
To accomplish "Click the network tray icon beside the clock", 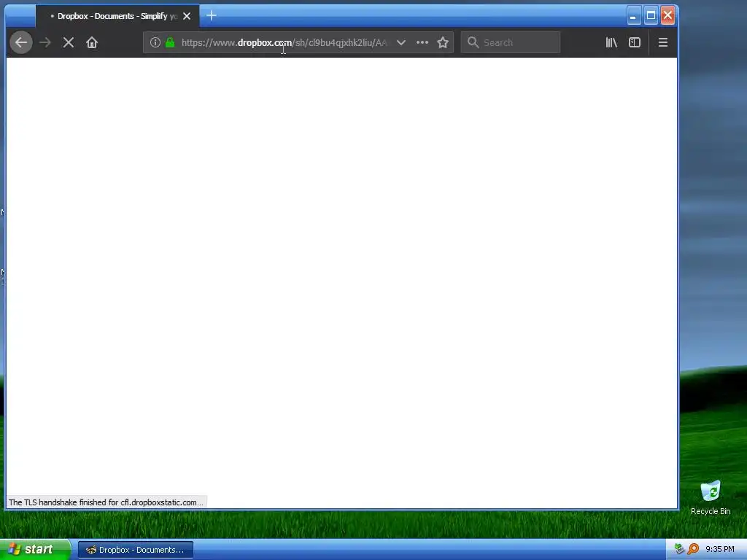I will [x=680, y=549].
